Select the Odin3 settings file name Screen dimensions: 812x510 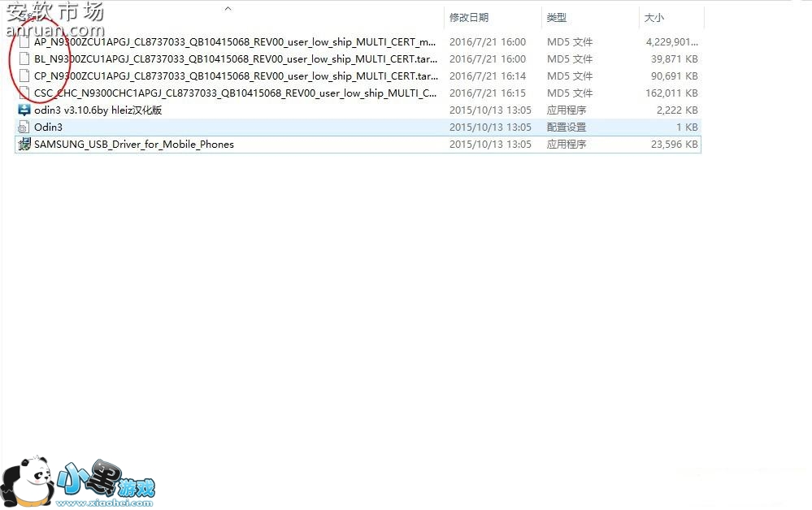coord(48,127)
